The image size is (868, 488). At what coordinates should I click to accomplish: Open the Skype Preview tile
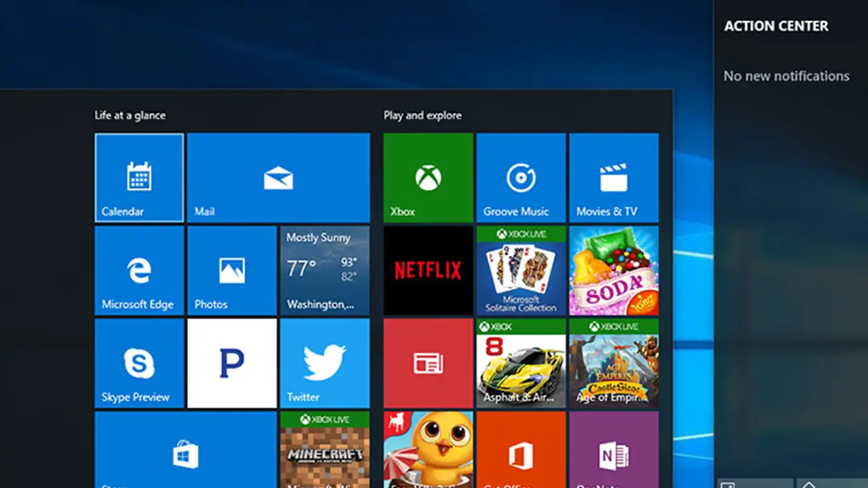139,363
